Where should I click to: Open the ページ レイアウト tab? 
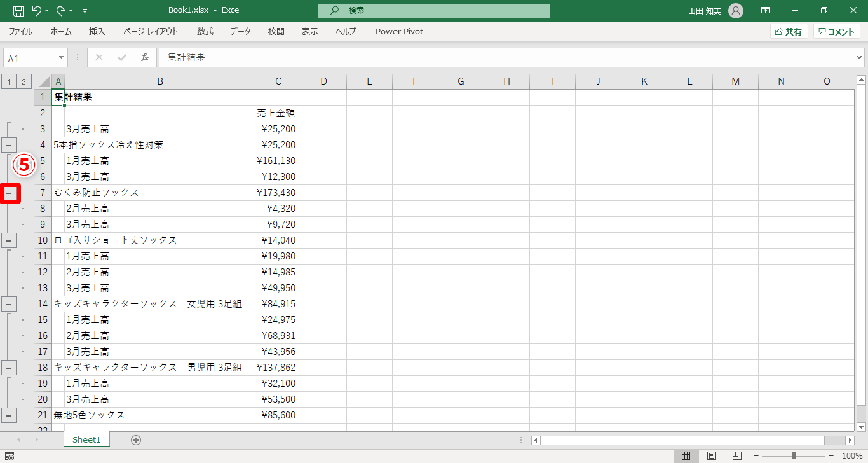151,31
